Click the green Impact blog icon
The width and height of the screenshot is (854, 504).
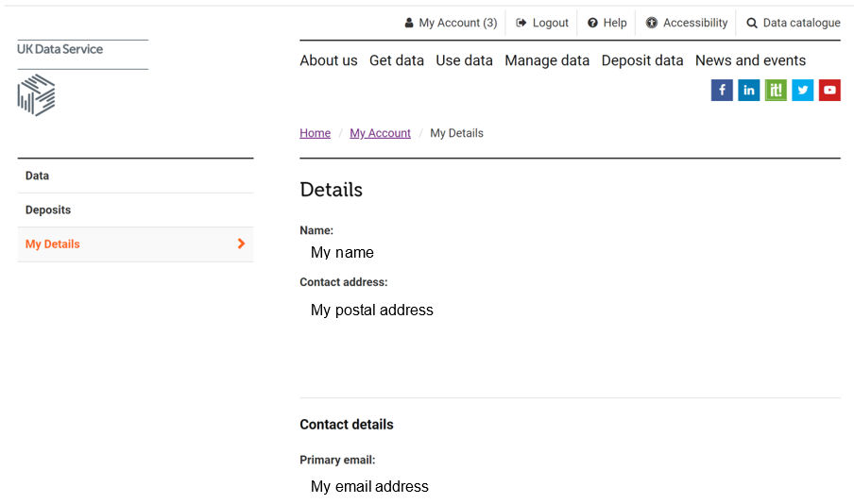point(776,90)
